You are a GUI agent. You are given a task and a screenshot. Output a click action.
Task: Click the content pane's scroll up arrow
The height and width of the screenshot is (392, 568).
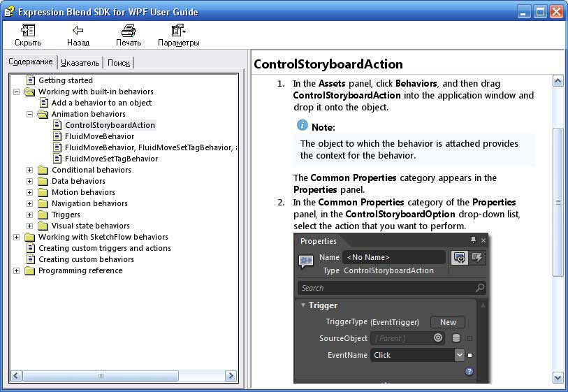coord(558,81)
